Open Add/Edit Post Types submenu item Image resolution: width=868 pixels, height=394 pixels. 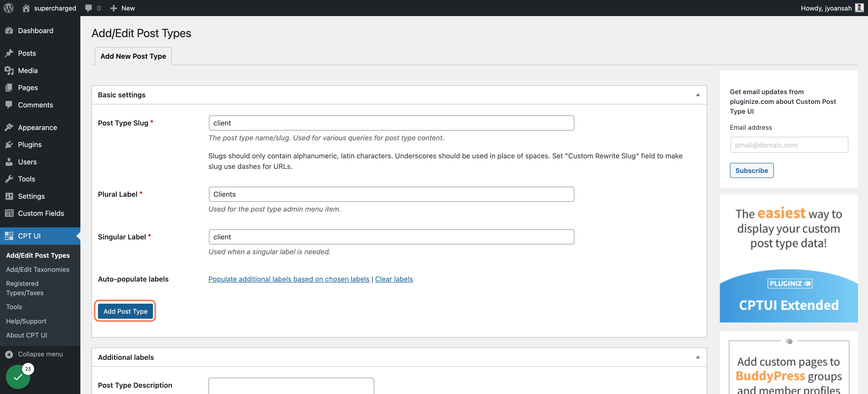pos(38,255)
